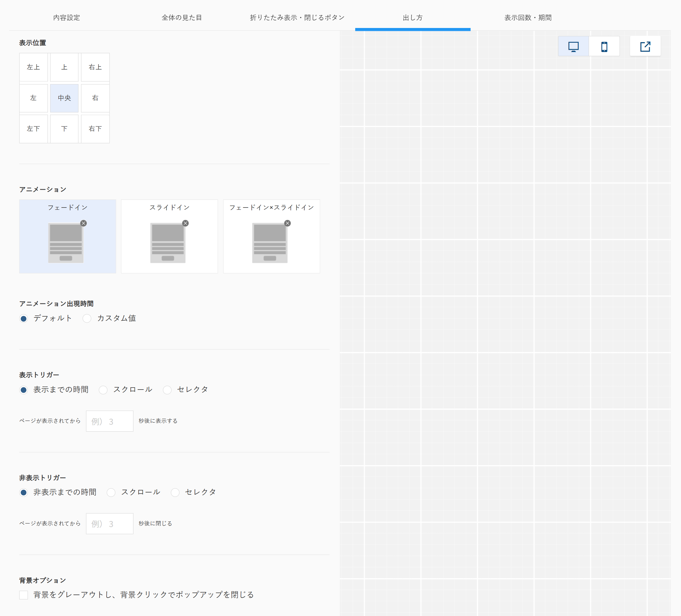Screen dimensions: 681x616
Task: Enable background gray-out checkbox
Action: [x=24, y=595]
